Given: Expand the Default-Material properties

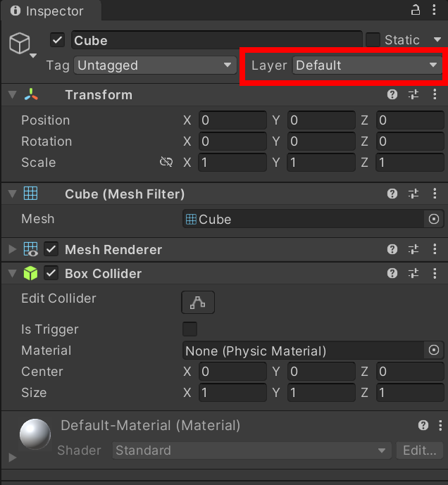Looking at the screenshot, I should (13, 457).
